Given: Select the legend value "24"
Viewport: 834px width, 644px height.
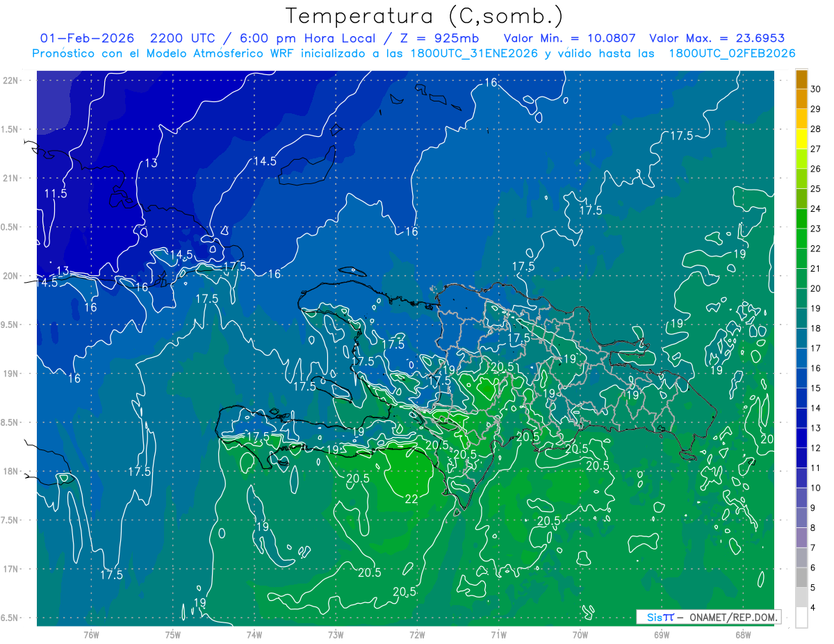Looking at the screenshot, I should [815, 208].
